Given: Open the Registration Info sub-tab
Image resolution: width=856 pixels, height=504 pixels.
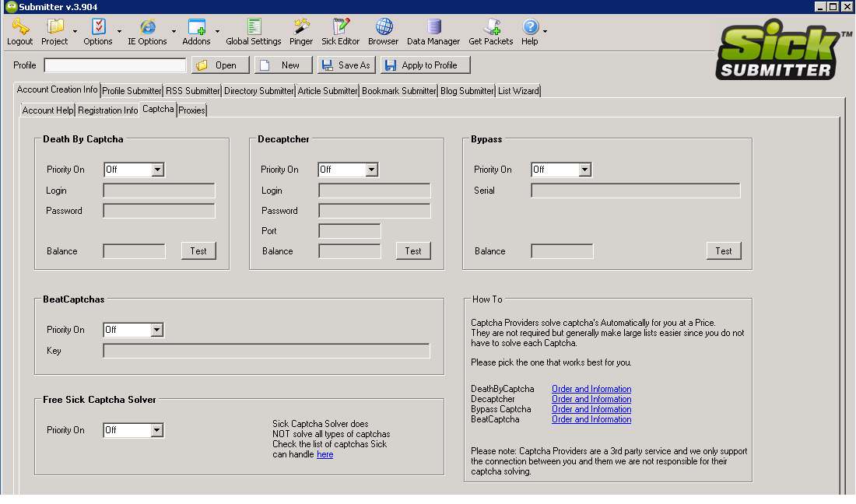Looking at the screenshot, I should [107, 110].
